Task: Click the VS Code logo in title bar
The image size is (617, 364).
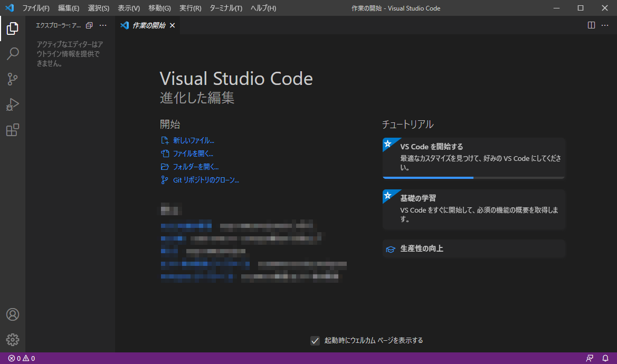Action: pyautogui.click(x=10, y=8)
